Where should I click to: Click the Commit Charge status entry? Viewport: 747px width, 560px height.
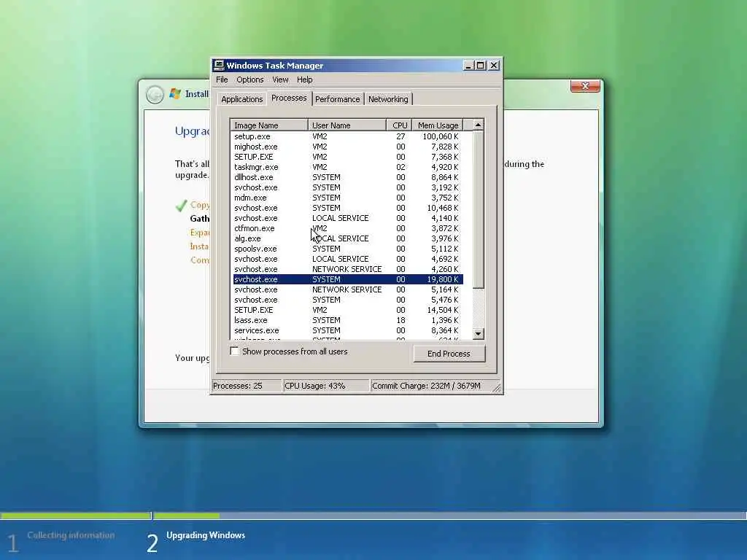coord(432,386)
